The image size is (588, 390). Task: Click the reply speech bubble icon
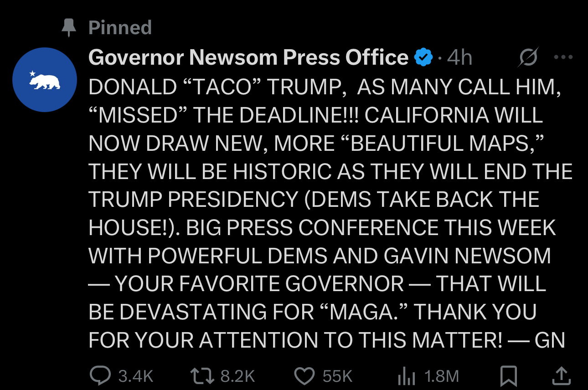99,376
